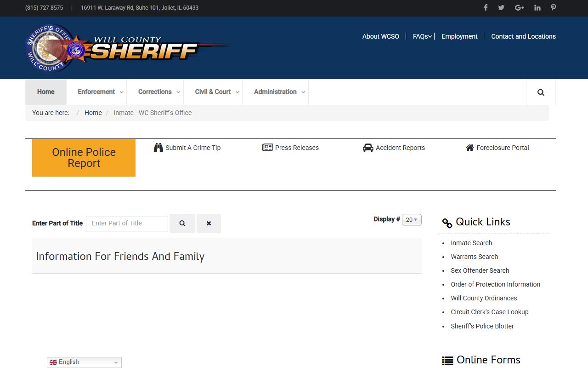Click Home in the breadcrumb trail
The image size is (588, 368).
93,113
